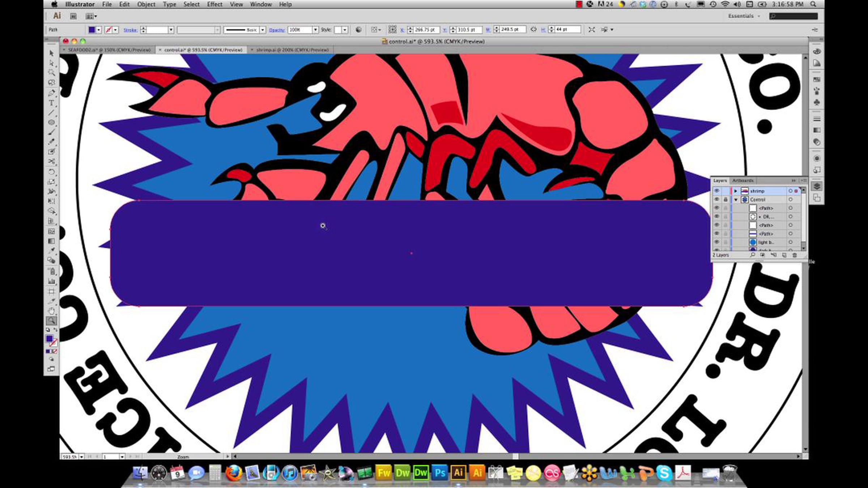The height and width of the screenshot is (488, 868).
Task: Select the Rotate tool
Action: (51, 172)
